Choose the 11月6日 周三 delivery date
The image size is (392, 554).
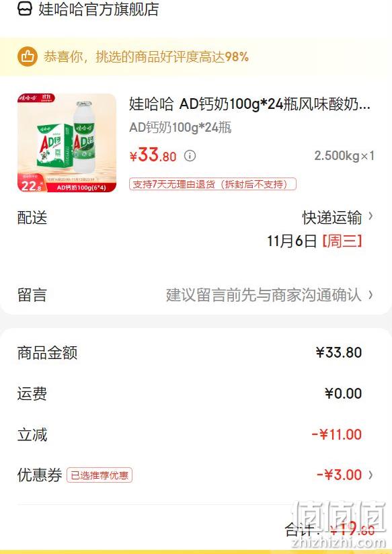(315, 241)
